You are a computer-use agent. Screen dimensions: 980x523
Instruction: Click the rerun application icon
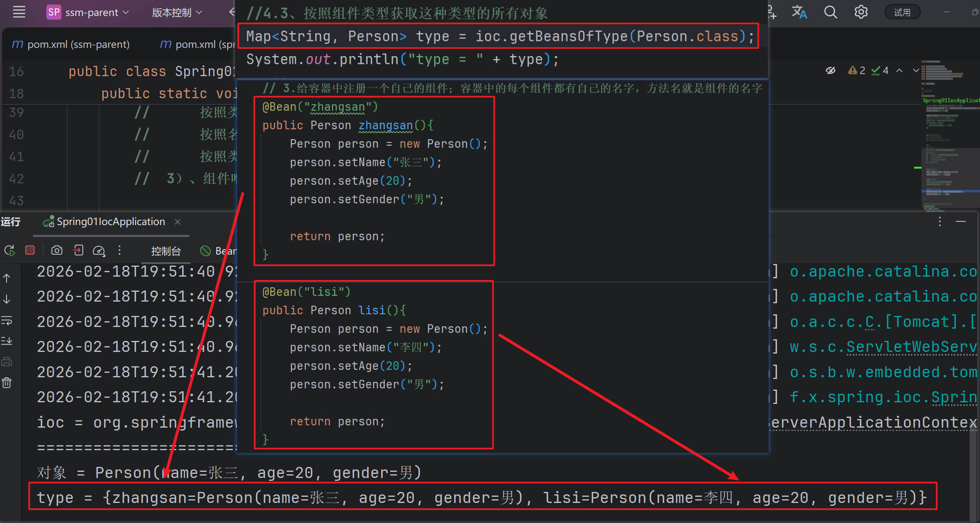tap(9, 250)
